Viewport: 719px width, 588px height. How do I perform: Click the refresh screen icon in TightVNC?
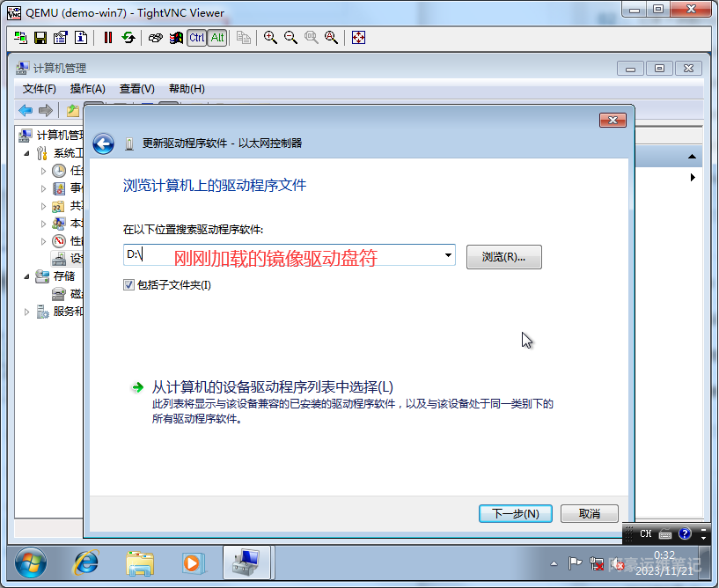[128, 37]
